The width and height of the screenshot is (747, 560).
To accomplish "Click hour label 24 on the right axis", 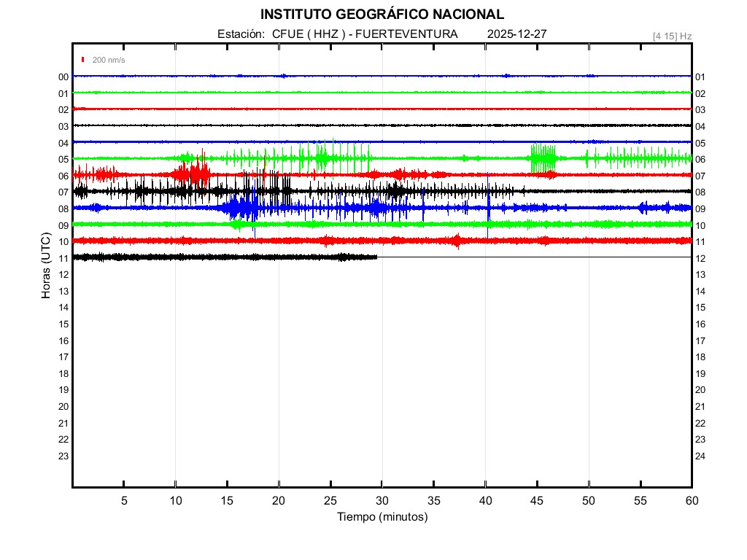I will pyautogui.click(x=700, y=456).
